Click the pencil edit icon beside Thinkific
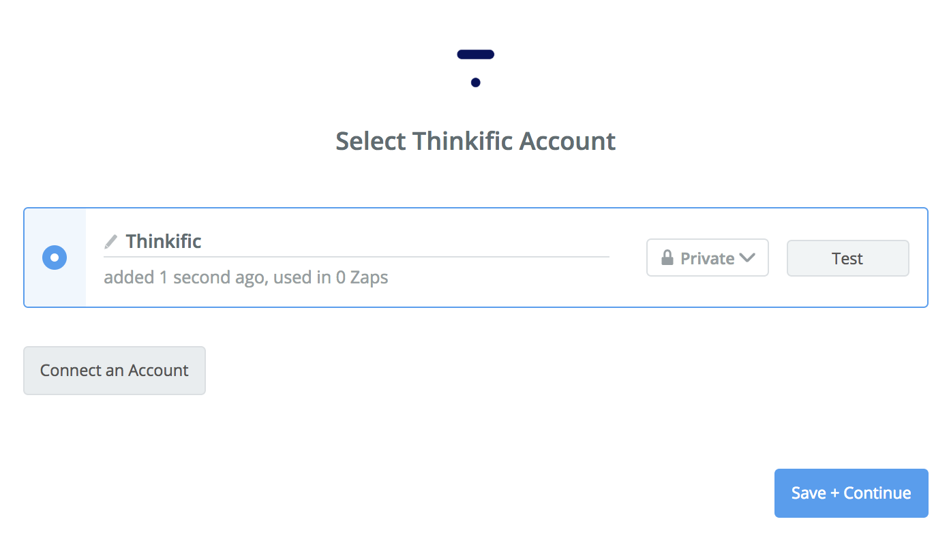The width and height of the screenshot is (949, 560). tap(110, 242)
